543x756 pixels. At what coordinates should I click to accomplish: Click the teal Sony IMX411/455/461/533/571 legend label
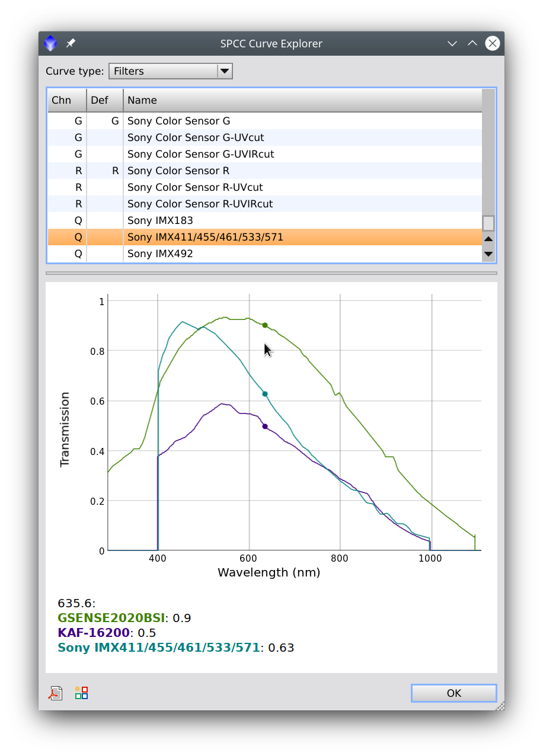pos(159,648)
